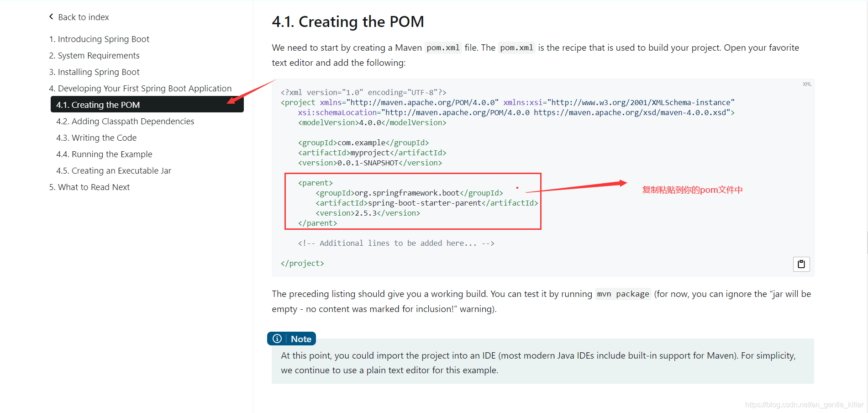Open 4. Developing Your First Spring Boot Application
Viewport: 868px width, 413px height.
click(140, 89)
